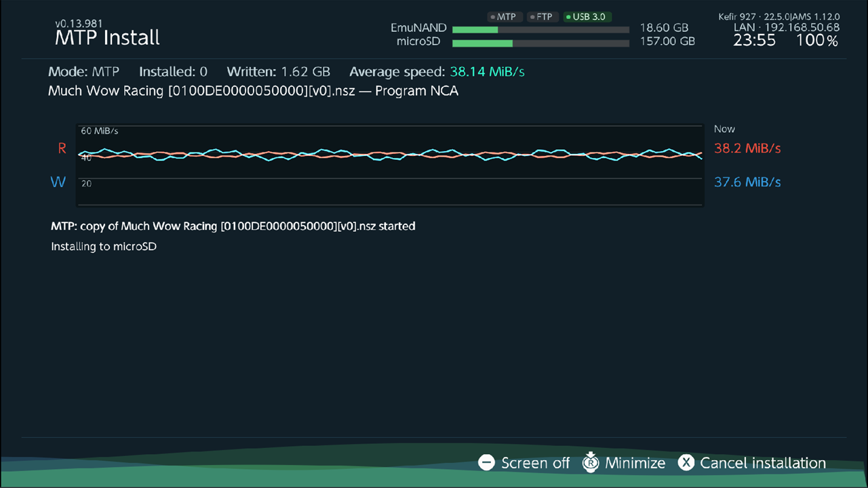
Task: Click the 100% battery indicator
Action: click(816, 41)
